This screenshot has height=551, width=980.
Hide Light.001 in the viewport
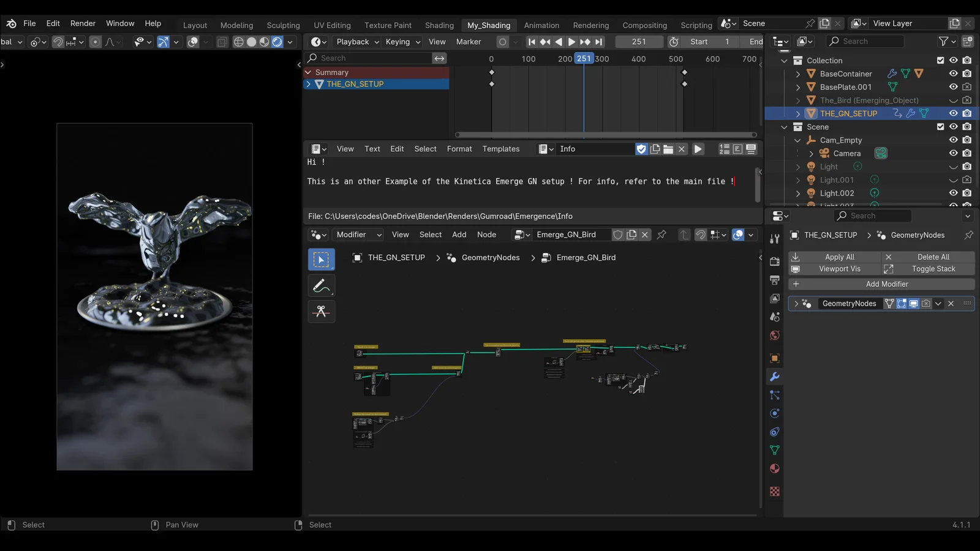pyautogui.click(x=953, y=179)
